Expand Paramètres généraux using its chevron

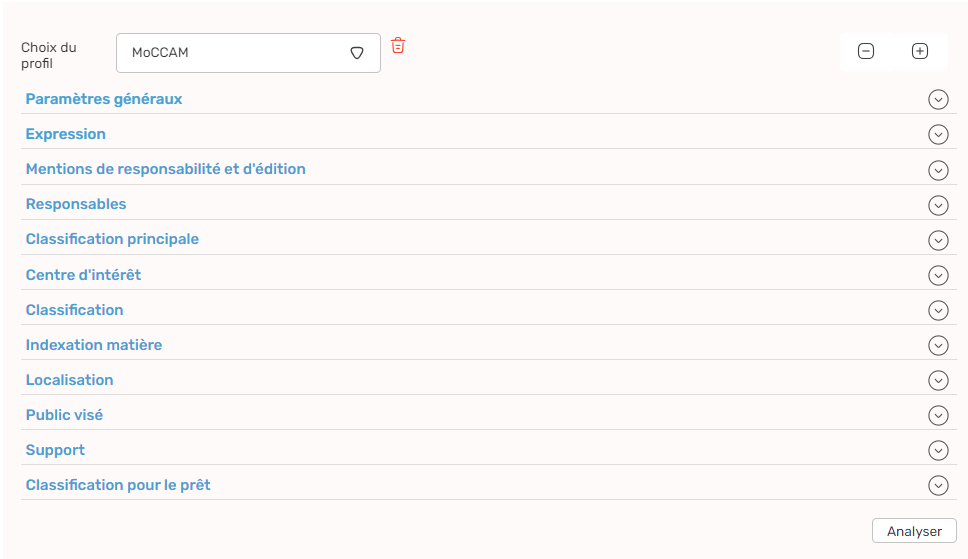(x=938, y=99)
